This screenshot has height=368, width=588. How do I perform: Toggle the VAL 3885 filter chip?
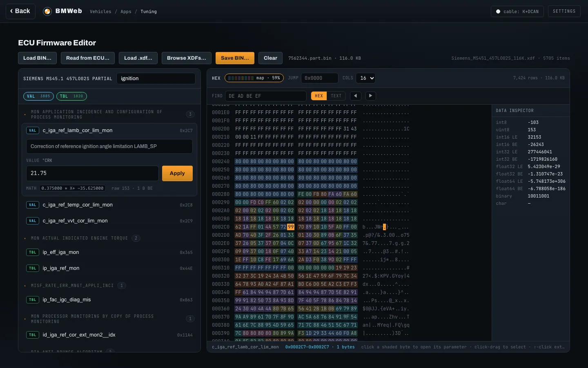(38, 96)
